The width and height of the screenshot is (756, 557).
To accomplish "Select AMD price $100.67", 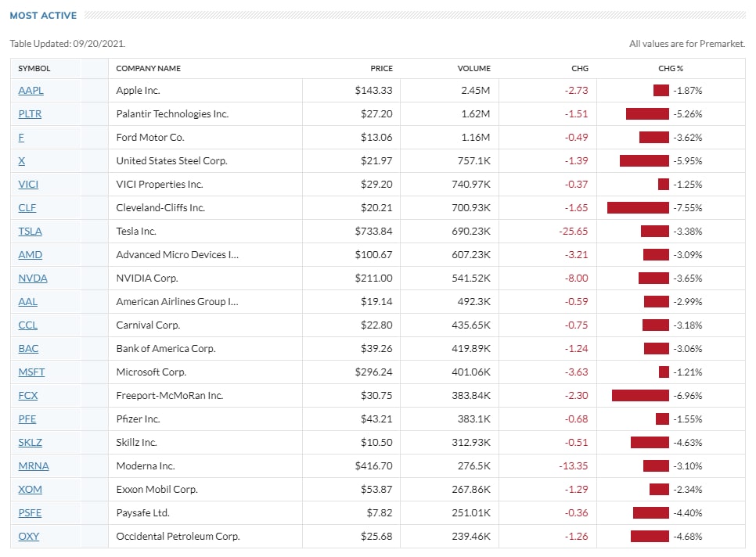I will click(x=373, y=255).
